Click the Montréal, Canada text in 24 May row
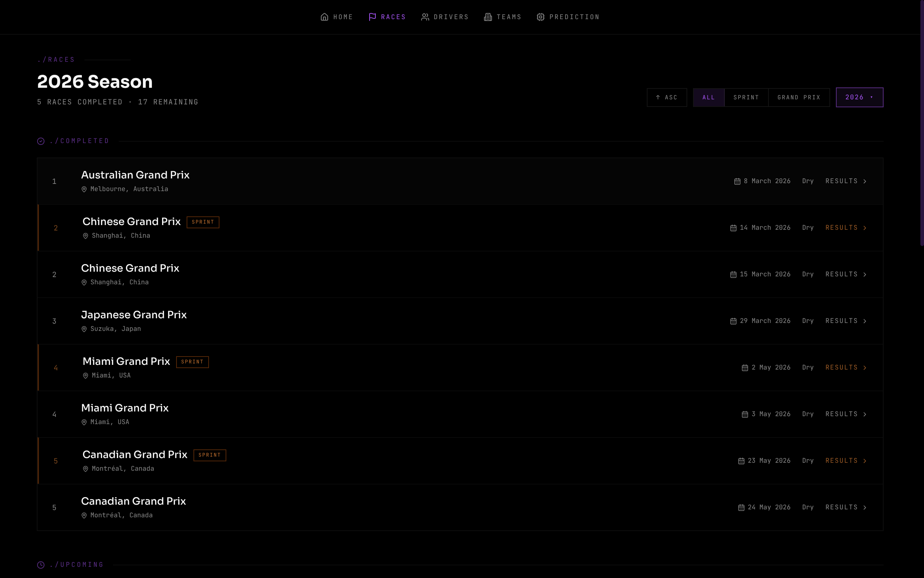Image resolution: width=924 pixels, height=578 pixels. (x=121, y=515)
